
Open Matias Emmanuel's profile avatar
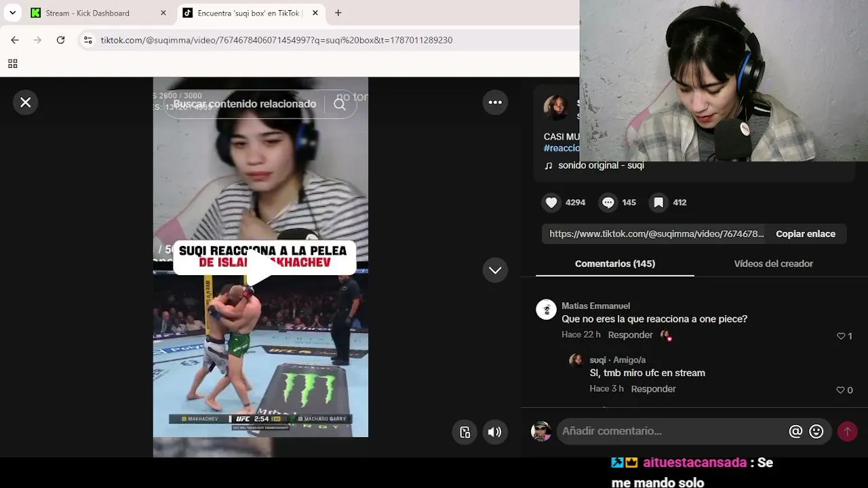[546, 310]
